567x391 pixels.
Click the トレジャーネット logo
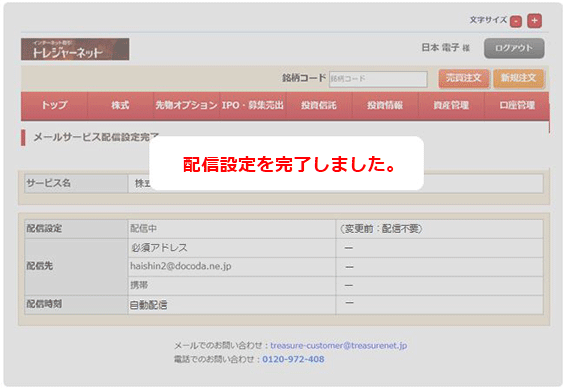(75, 49)
